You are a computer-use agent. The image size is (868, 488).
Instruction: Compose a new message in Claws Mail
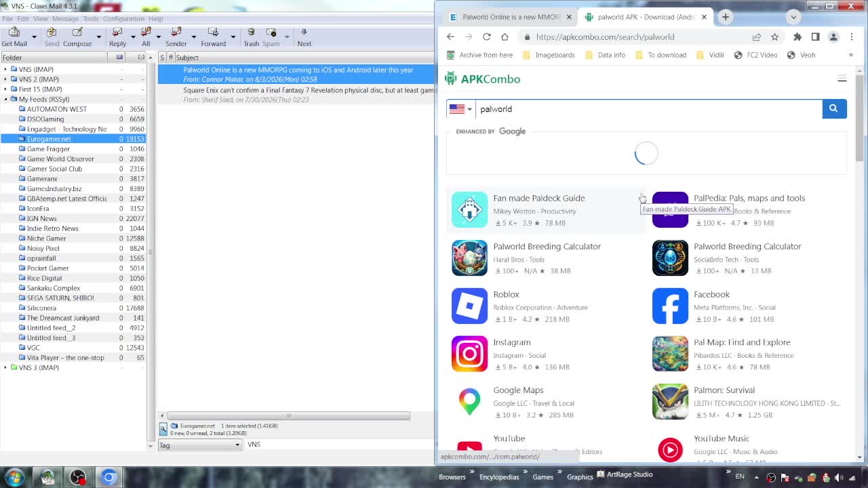coord(77,37)
